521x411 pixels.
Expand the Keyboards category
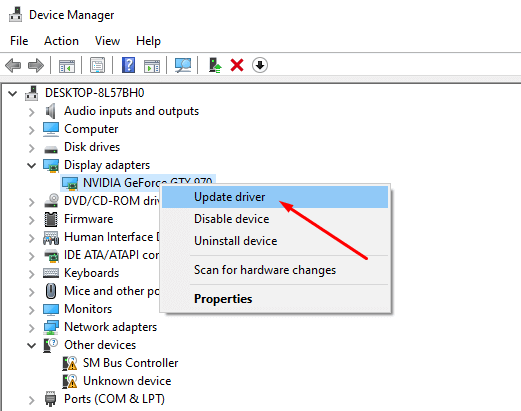[32, 274]
